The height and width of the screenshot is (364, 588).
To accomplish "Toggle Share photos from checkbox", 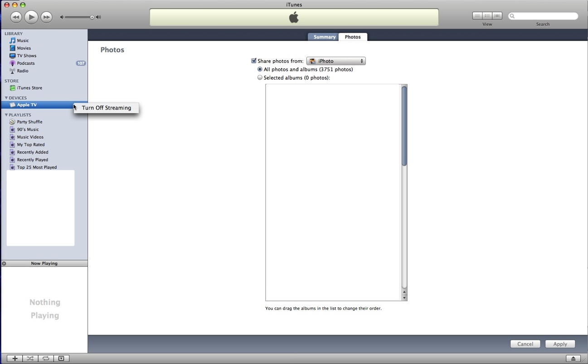I will click(x=254, y=61).
